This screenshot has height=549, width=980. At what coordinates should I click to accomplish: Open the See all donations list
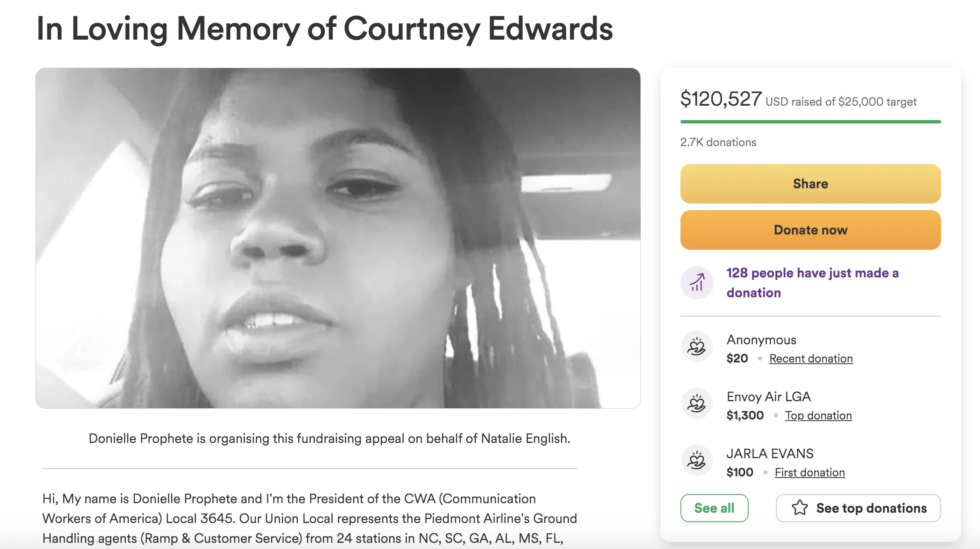click(714, 508)
